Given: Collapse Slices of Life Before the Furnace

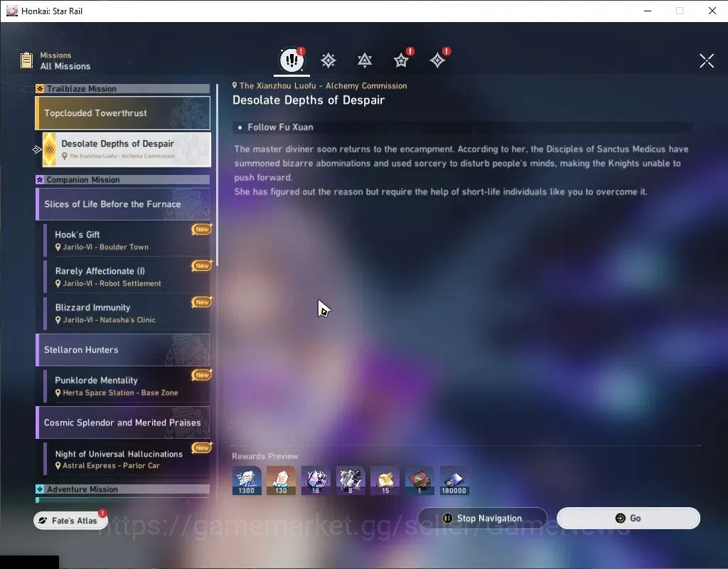Looking at the screenshot, I should [122, 204].
